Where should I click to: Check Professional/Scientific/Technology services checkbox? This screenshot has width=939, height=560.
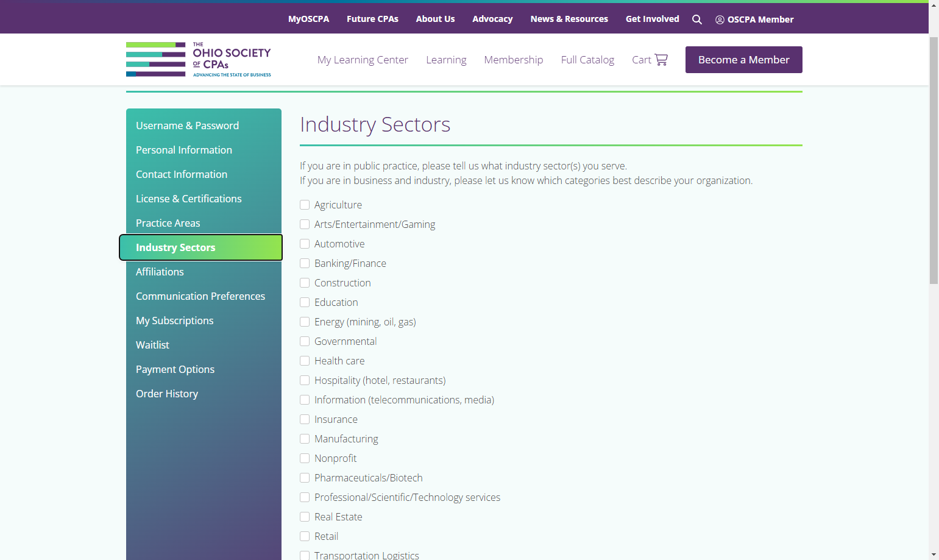305,497
